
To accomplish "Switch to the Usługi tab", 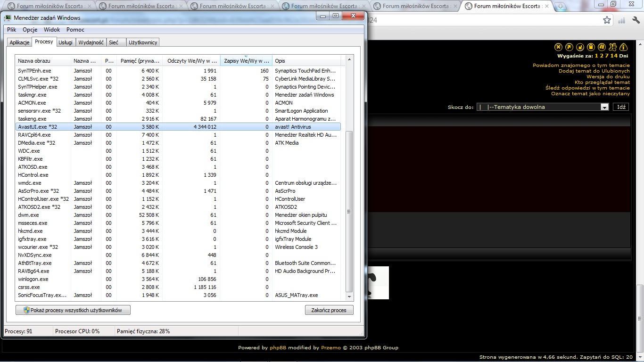I will point(66,42).
